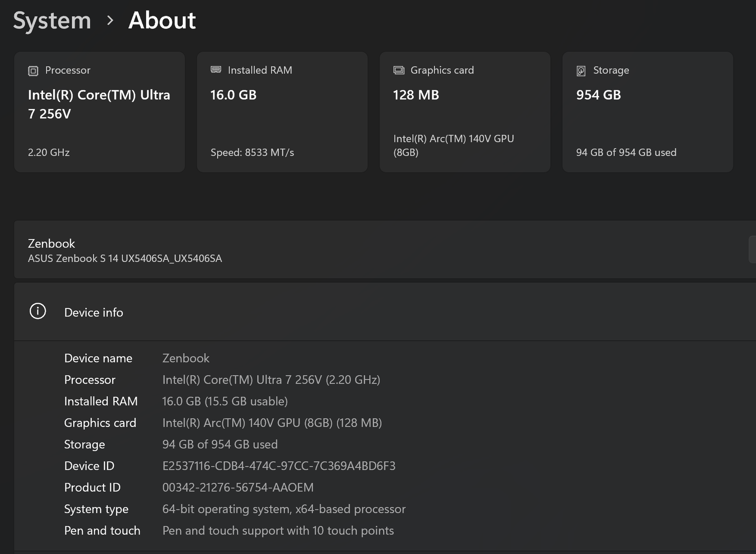
Task: Click the bold 16.0 GB value in the RAM card
Action: 233,95
